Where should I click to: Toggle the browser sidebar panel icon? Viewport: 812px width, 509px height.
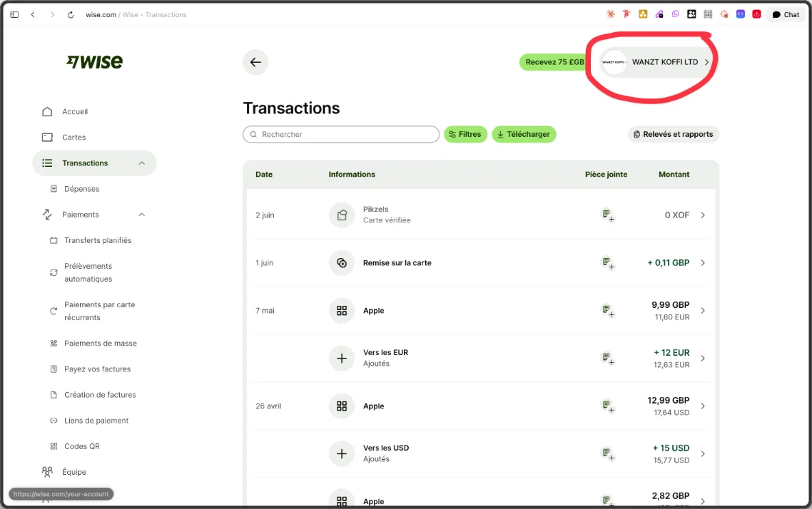click(14, 14)
